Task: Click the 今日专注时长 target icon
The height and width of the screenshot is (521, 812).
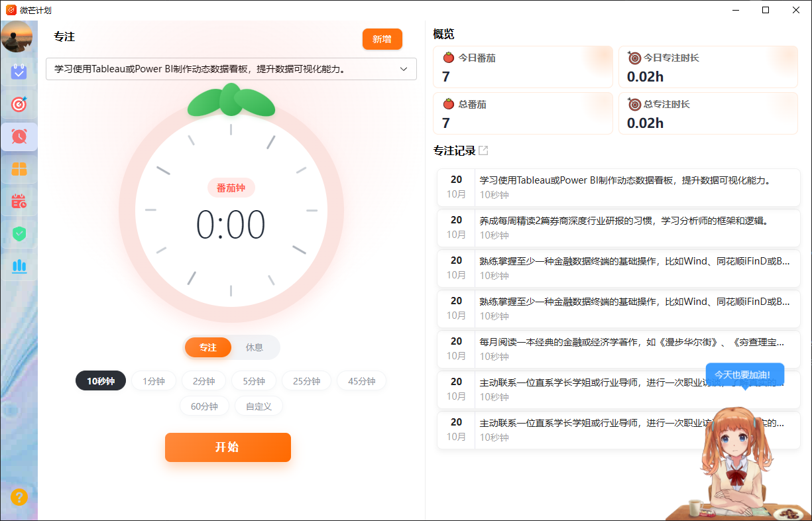Action: (634, 58)
